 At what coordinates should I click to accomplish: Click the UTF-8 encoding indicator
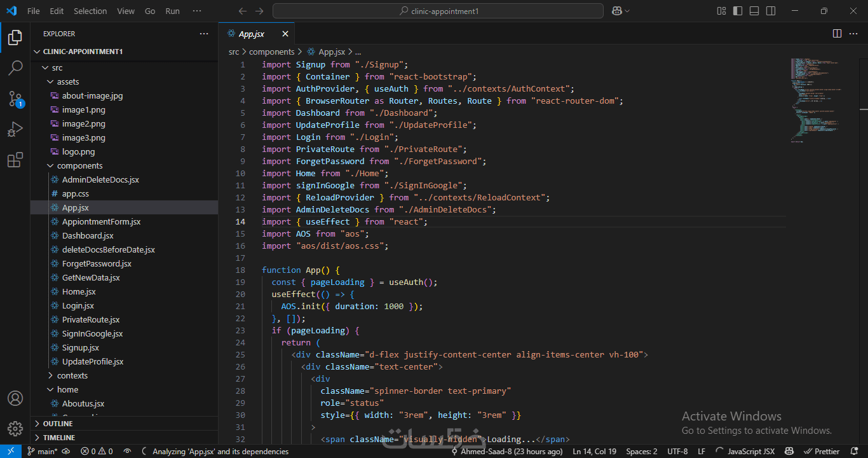(677, 451)
